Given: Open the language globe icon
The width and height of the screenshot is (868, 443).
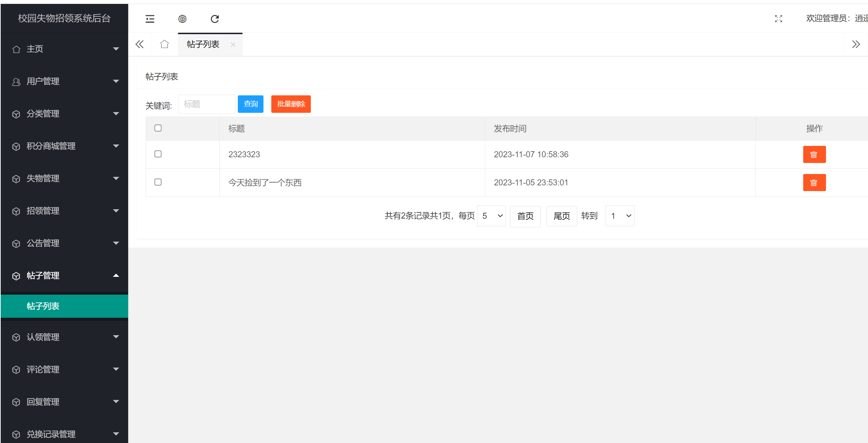Looking at the screenshot, I should click(x=182, y=19).
